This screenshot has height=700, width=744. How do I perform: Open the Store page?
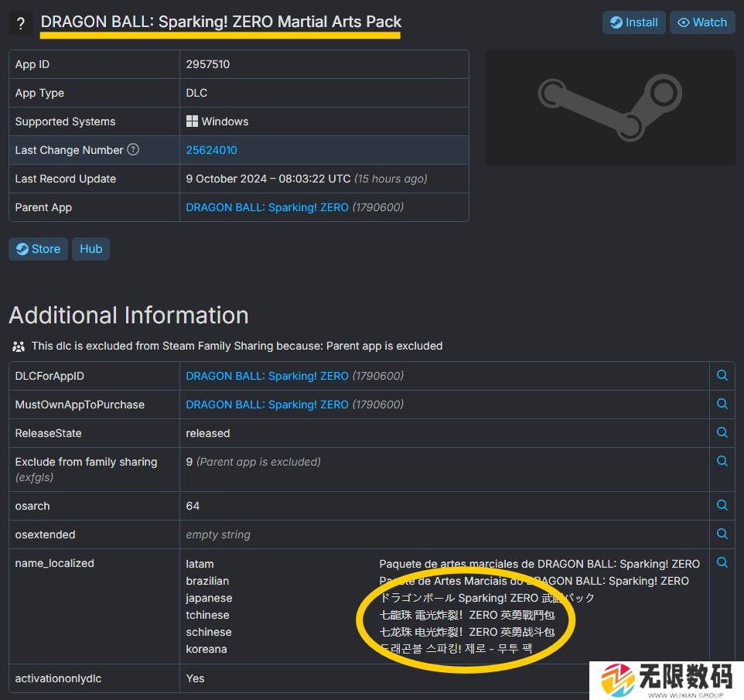point(37,248)
